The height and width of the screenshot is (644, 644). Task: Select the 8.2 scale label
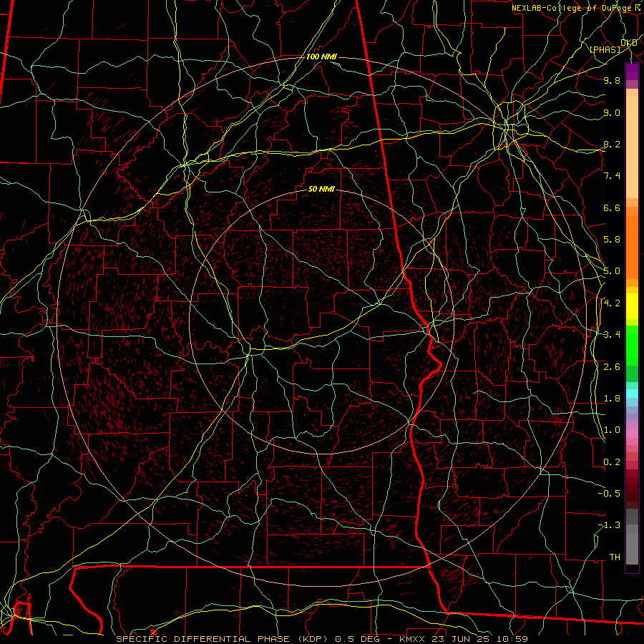click(x=612, y=144)
